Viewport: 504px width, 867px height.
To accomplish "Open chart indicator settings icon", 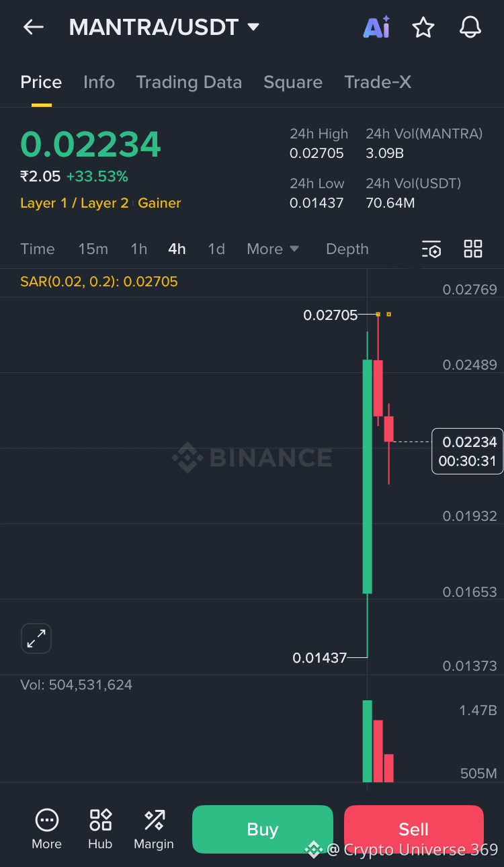I will point(431,249).
